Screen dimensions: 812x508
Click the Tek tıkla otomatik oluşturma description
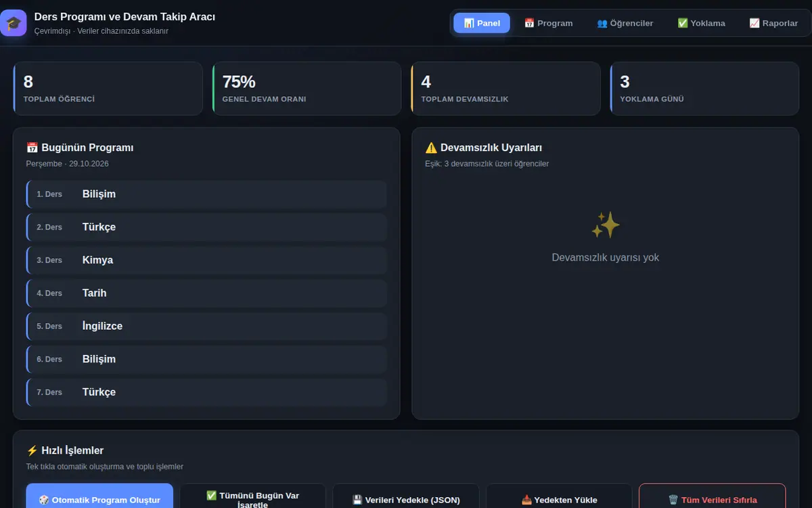105,467
